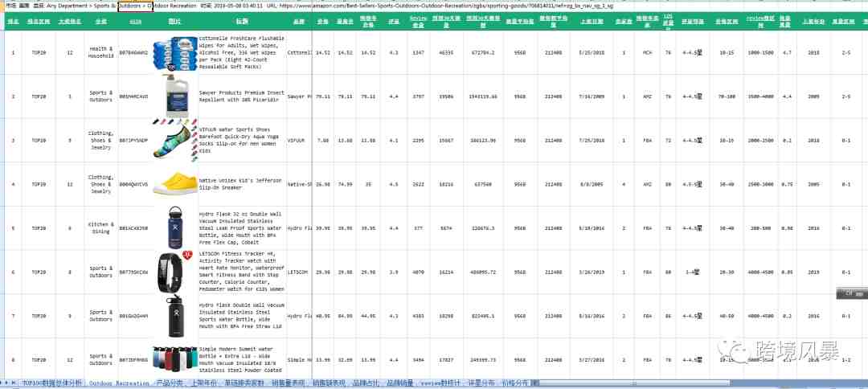Image resolution: width=868 pixels, height=389 pixels.
Task: Click the yellow Native Jefferson sneaker image
Action: click(175, 184)
